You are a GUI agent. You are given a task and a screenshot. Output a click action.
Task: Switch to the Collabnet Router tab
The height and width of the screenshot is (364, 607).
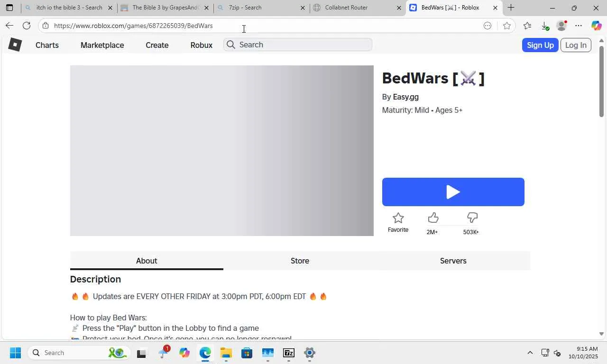point(358,8)
